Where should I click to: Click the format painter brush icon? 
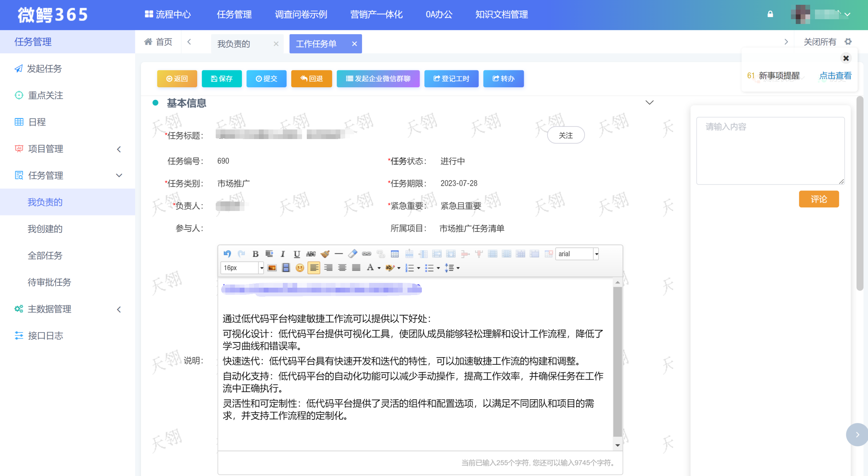(x=325, y=254)
